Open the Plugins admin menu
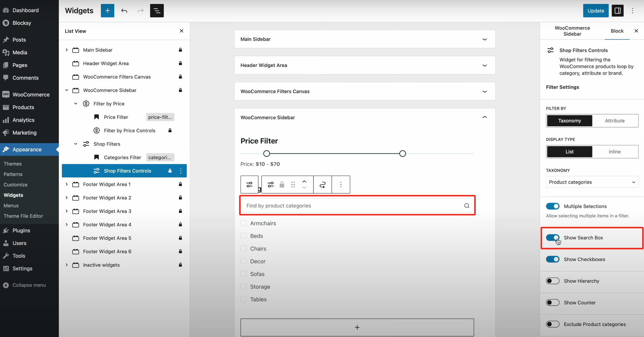The height and width of the screenshot is (337, 644). 21,230
